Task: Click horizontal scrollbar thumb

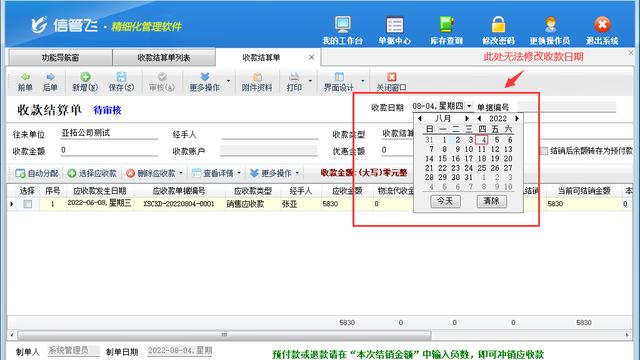Action: [224, 335]
